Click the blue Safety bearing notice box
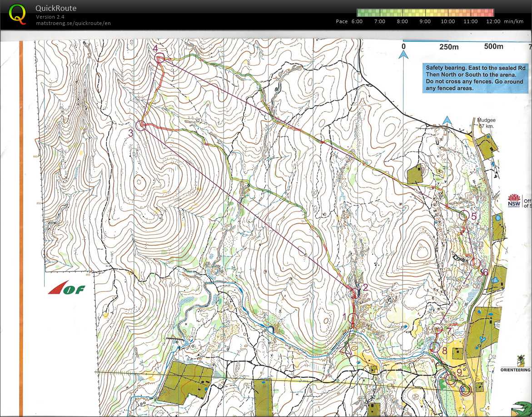Screen dimensions: 532x417 (476, 78)
